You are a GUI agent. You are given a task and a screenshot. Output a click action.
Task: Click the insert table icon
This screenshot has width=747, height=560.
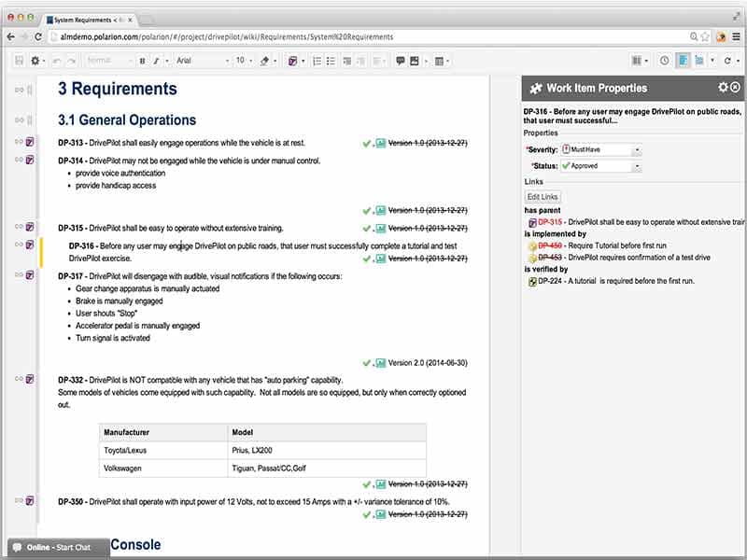pyautogui.click(x=439, y=61)
